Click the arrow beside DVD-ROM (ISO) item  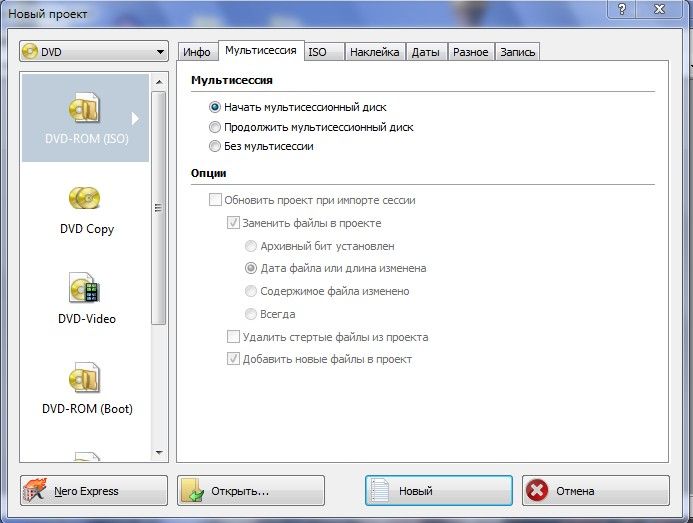[136, 118]
